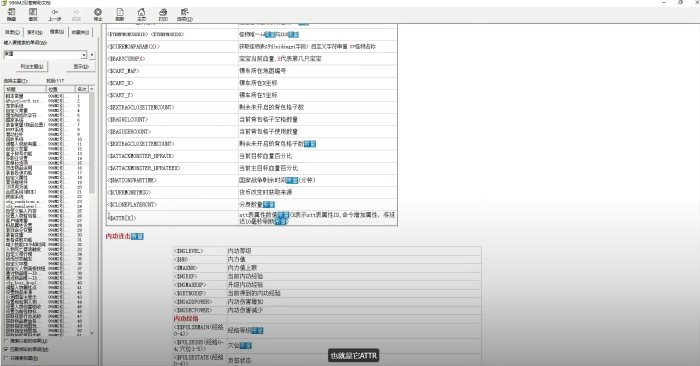Image resolution: width=700 pixels, height=366 pixels.
Task: Click the <$CLONEPLAYERCNT> variable cell
Action: coord(172,205)
